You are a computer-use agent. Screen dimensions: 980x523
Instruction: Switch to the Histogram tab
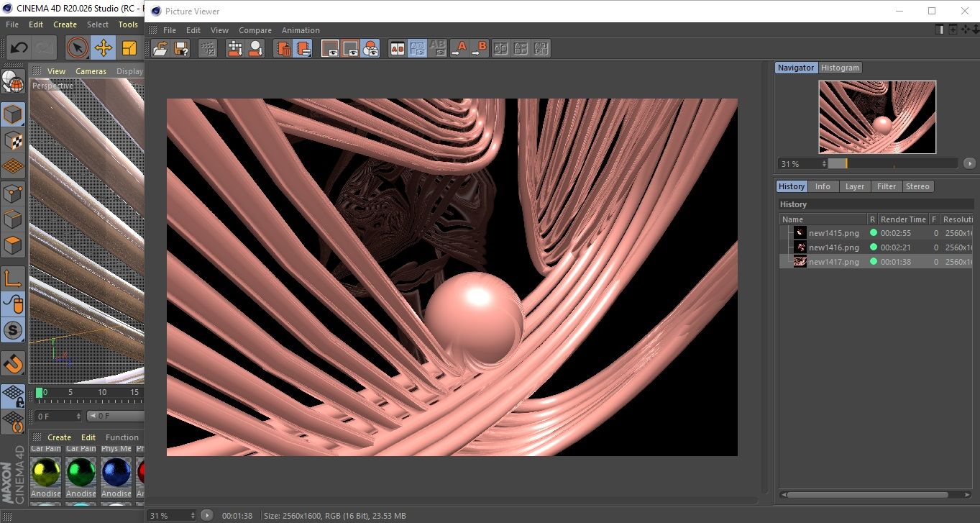(x=840, y=68)
